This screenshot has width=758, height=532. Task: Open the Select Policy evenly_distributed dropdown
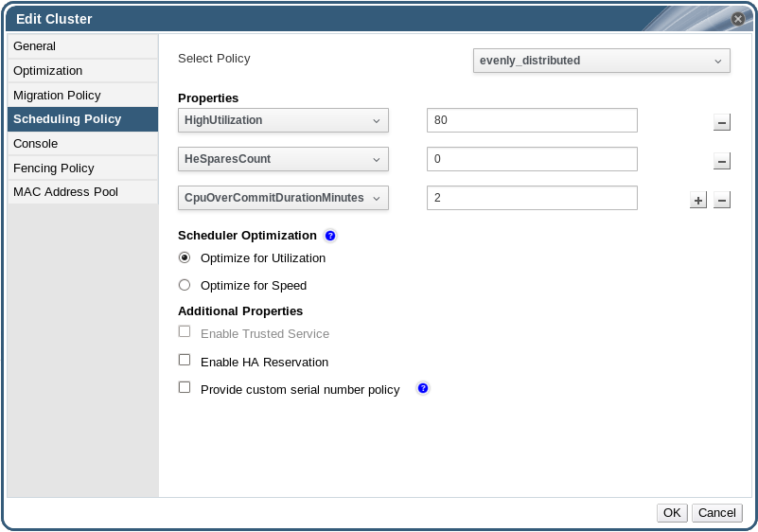(x=601, y=61)
